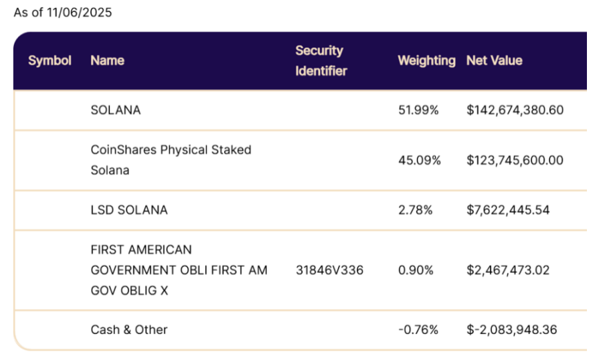Select the Security Identifier column header
The width and height of the screenshot is (605, 364).
point(321,60)
